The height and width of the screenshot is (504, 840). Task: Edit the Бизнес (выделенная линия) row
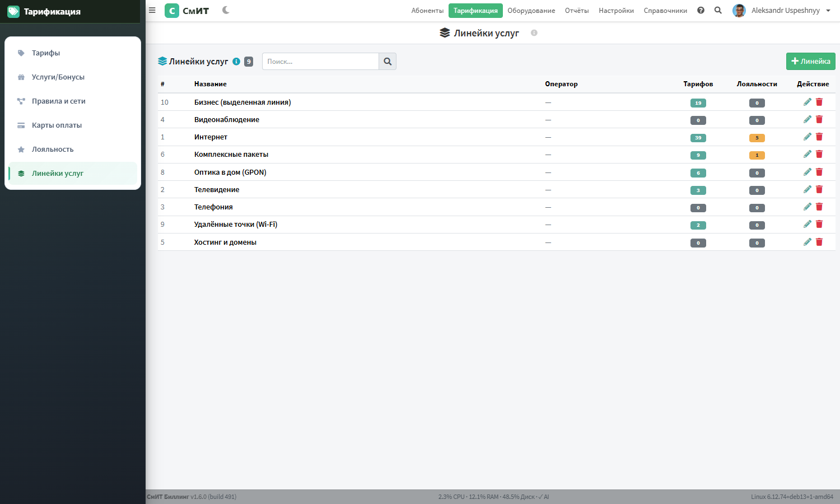[807, 102]
